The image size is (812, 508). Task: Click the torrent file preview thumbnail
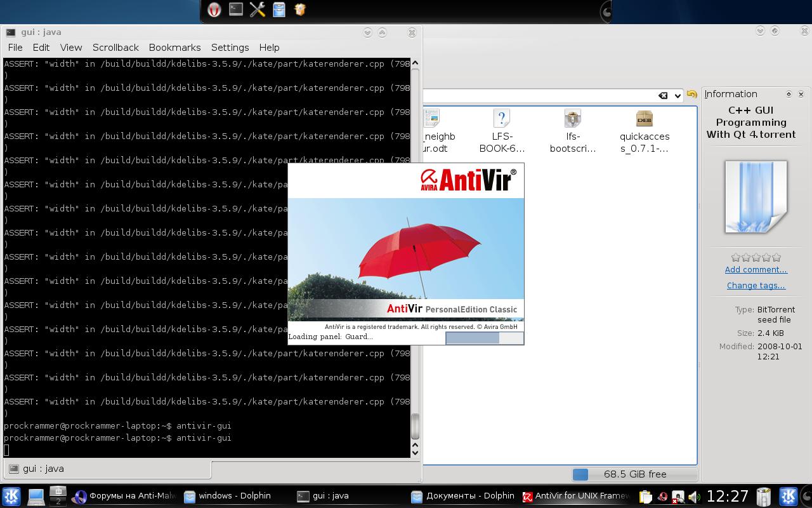click(x=756, y=197)
